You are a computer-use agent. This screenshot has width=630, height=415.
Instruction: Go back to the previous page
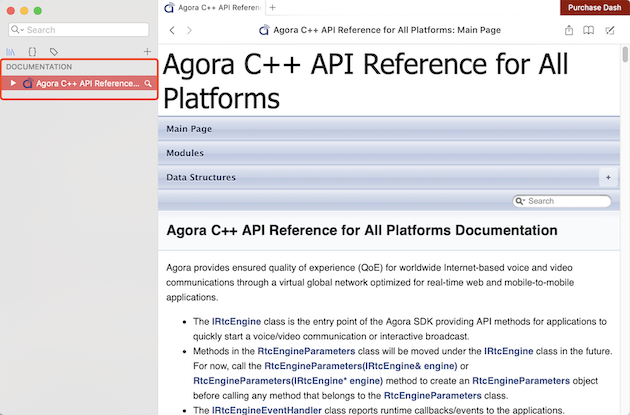coord(172,30)
